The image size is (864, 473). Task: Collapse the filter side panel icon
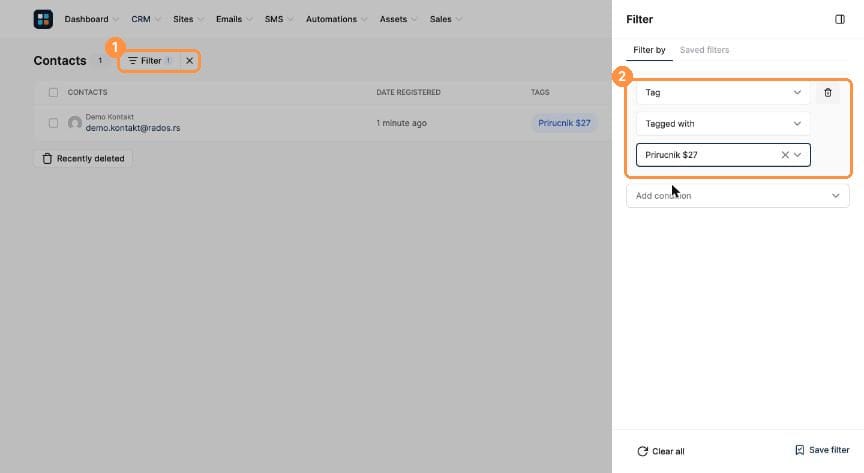pyautogui.click(x=840, y=19)
